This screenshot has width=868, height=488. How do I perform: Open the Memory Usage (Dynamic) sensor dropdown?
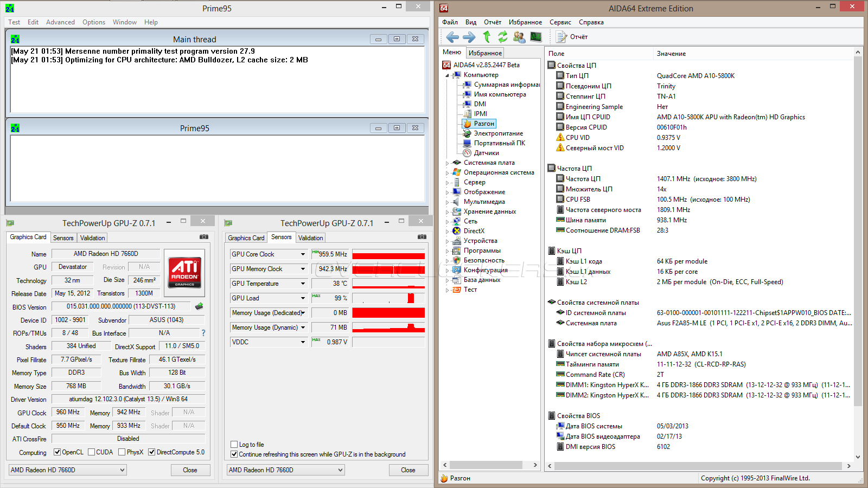point(303,328)
